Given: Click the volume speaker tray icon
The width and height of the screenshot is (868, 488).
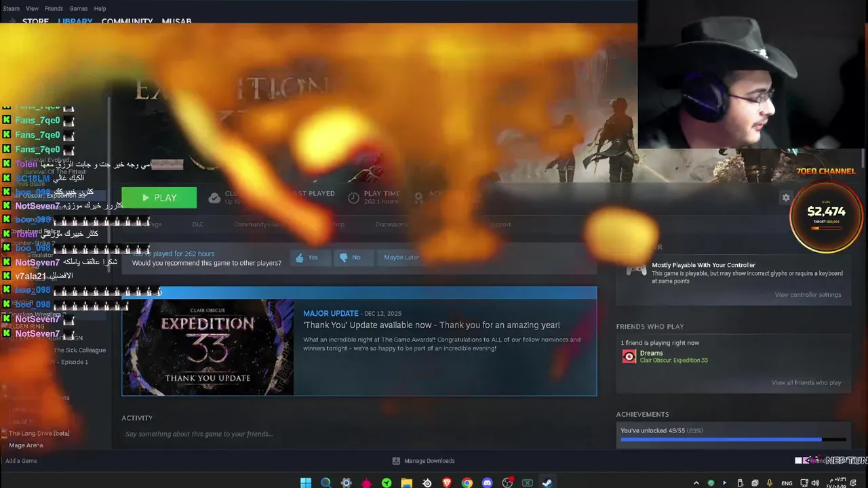Looking at the screenshot, I should [816, 483].
